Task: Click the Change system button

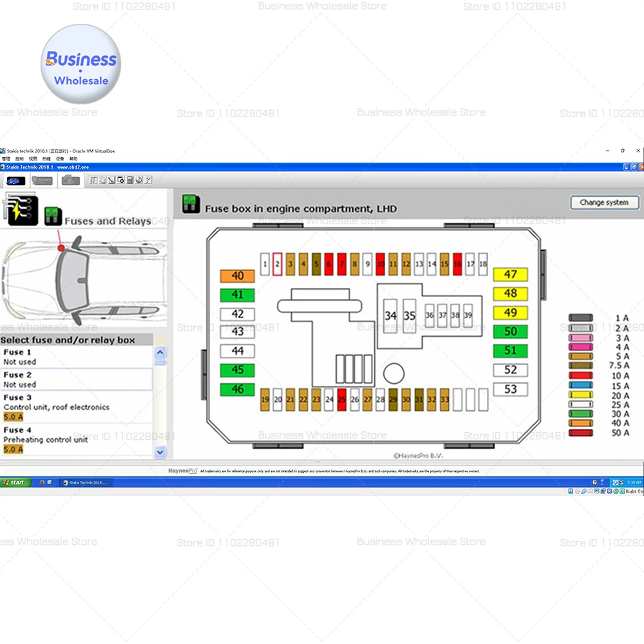Action: tap(604, 202)
